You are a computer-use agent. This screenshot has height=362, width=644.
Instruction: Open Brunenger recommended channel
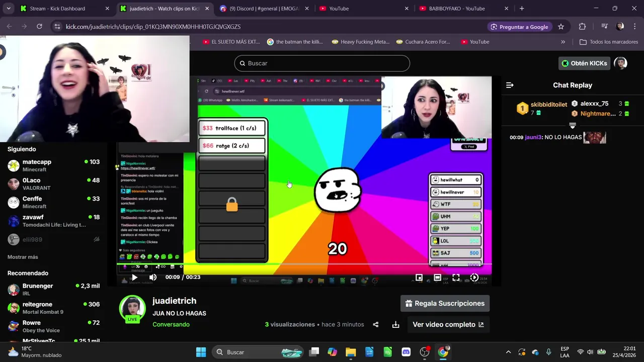[53, 289]
